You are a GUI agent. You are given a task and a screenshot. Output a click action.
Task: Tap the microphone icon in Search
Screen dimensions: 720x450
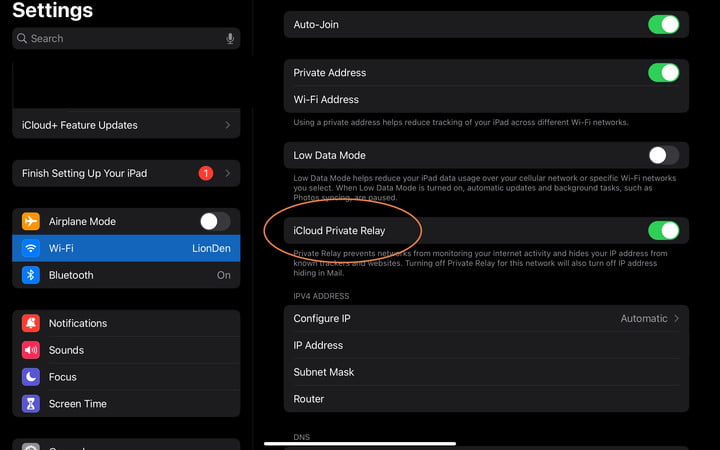(x=230, y=39)
